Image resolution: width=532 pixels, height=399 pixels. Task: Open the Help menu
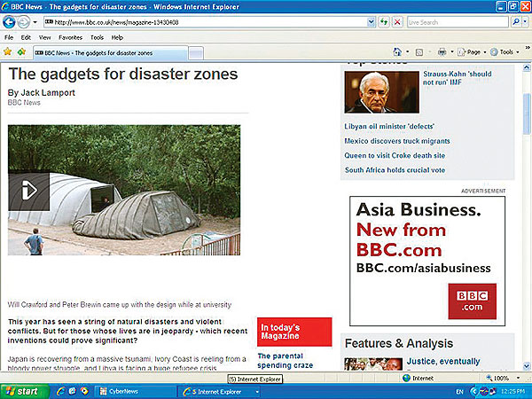117,37
